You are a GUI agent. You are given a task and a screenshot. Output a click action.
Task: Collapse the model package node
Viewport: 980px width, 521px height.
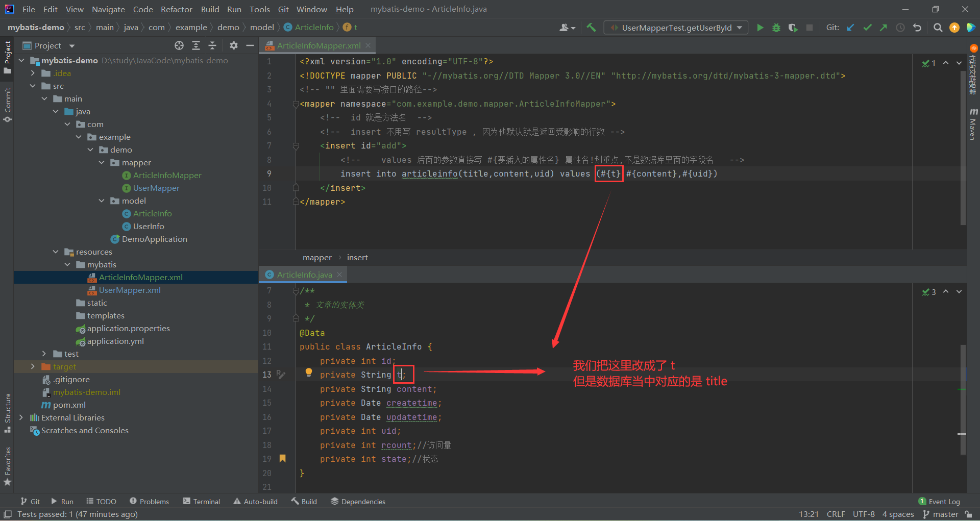[102, 201]
